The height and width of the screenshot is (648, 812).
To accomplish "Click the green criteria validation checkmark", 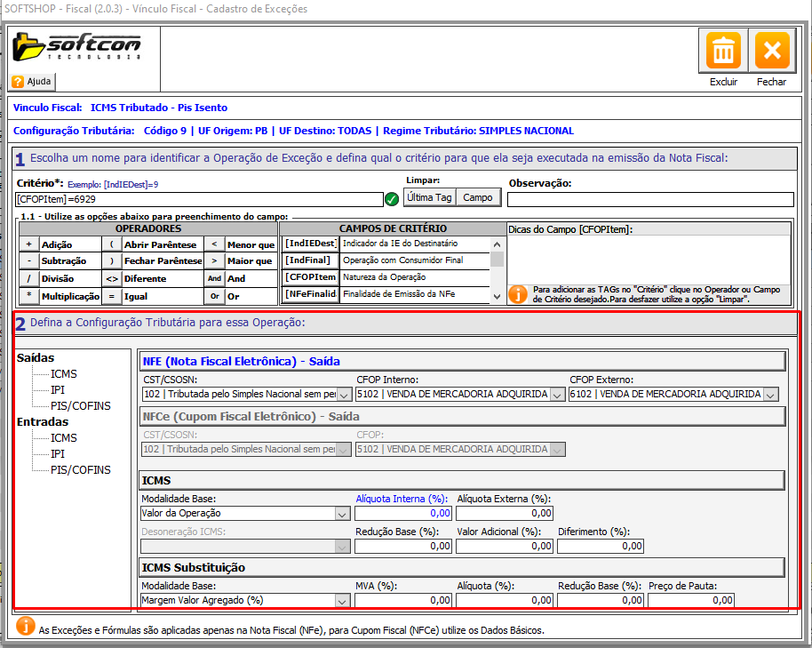I will (x=392, y=199).
